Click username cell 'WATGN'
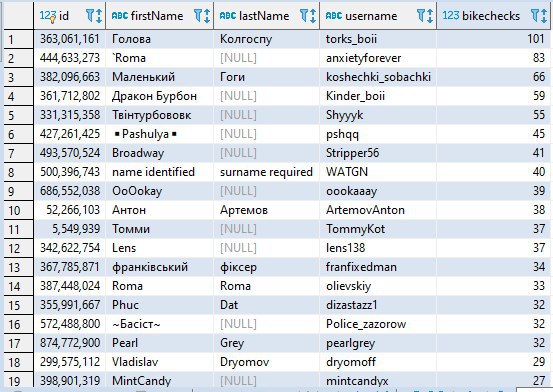The width and height of the screenshot is (553, 392). click(378, 172)
